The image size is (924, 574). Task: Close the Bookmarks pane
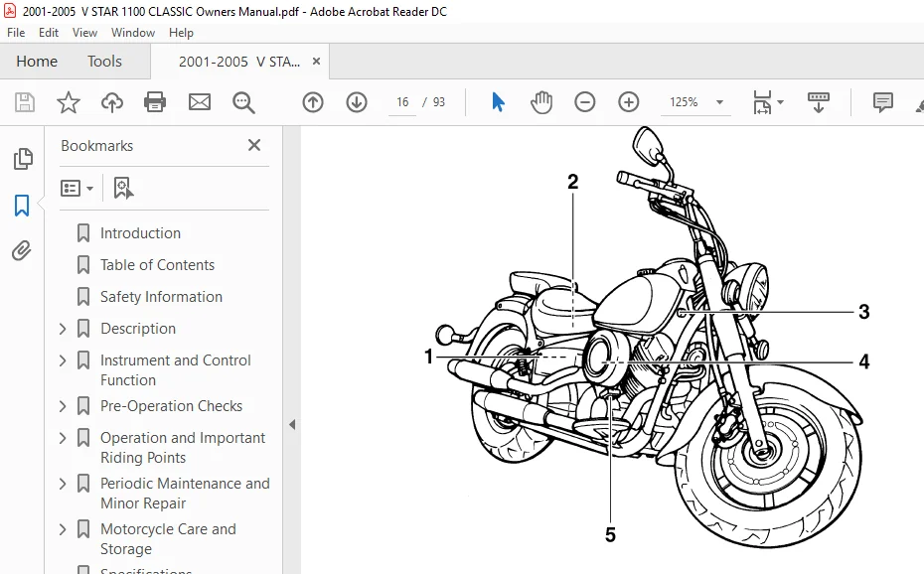[x=254, y=145]
